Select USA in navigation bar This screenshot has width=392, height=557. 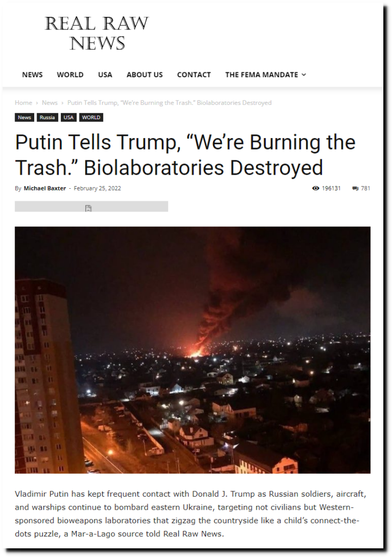click(x=105, y=75)
